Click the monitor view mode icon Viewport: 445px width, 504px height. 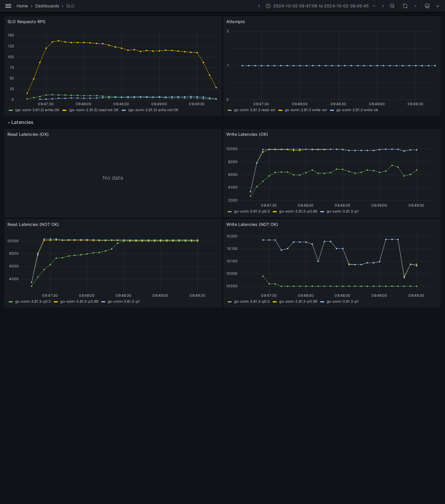click(x=427, y=6)
